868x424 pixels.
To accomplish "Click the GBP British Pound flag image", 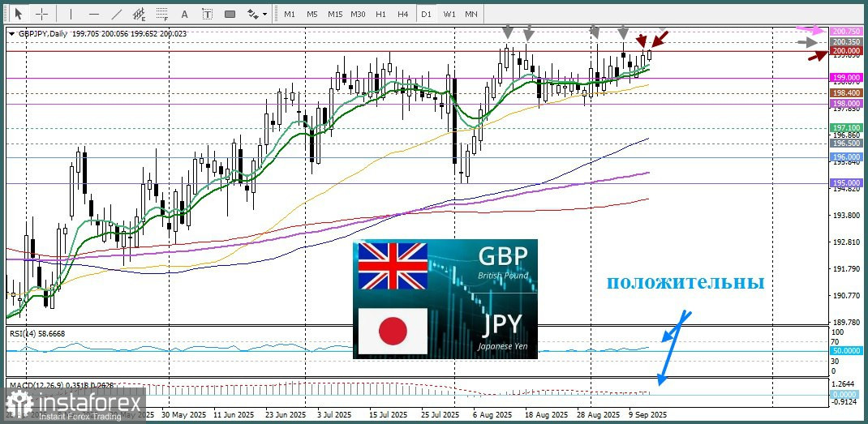I will [393, 266].
